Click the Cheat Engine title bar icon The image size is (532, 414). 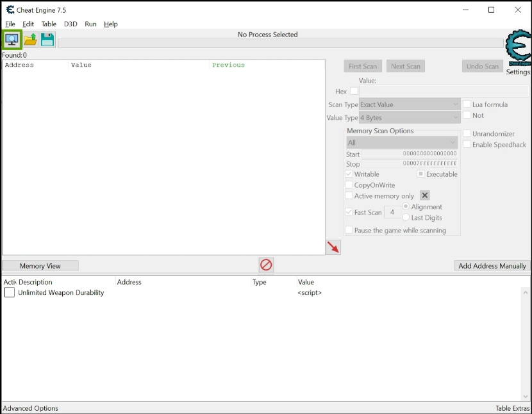pyautogui.click(x=10, y=10)
